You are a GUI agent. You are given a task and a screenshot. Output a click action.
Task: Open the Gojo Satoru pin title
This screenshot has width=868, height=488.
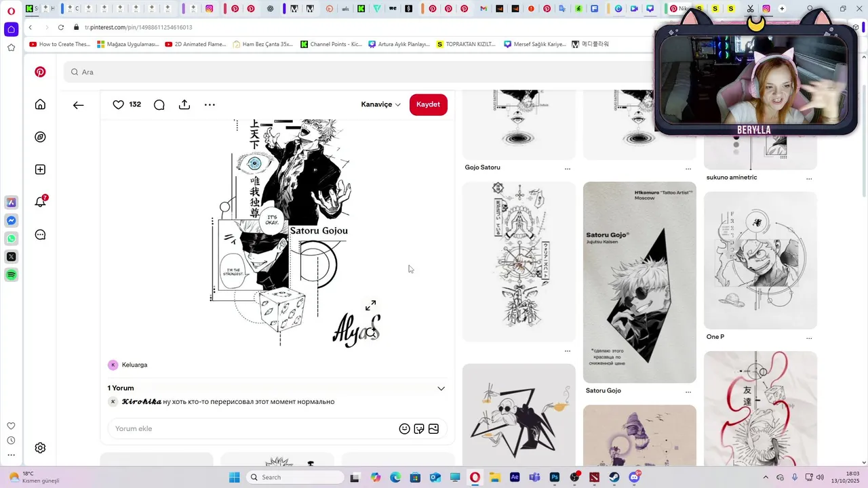[482, 167]
